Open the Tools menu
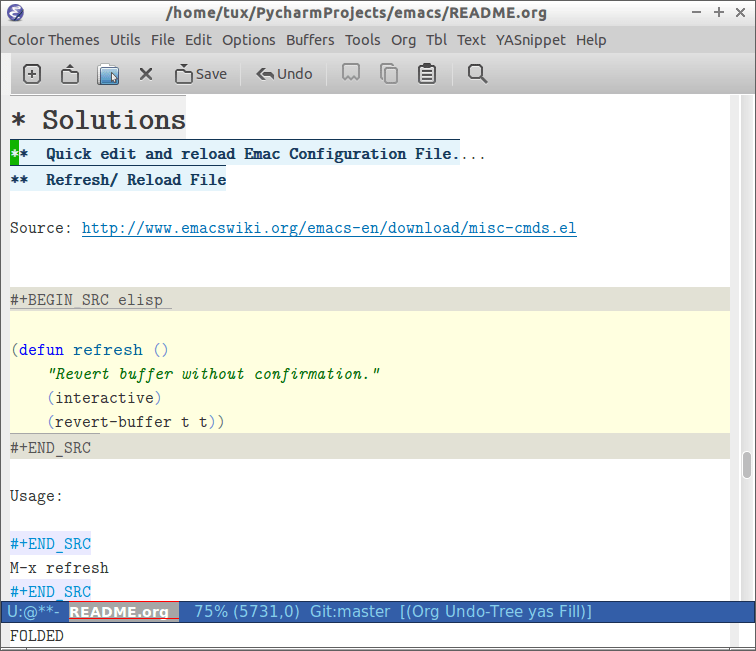756x651 pixels. 363,40
